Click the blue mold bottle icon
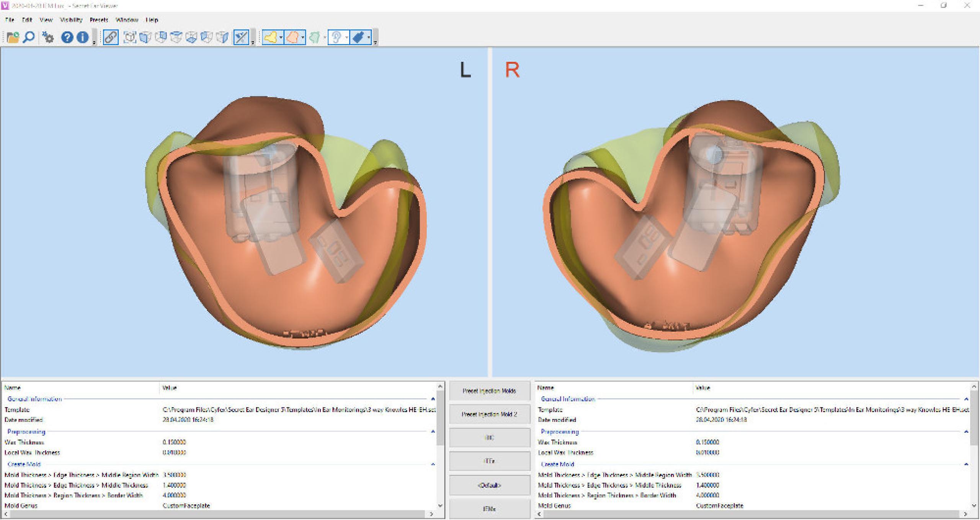The image size is (980, 520). pos(359,37)
